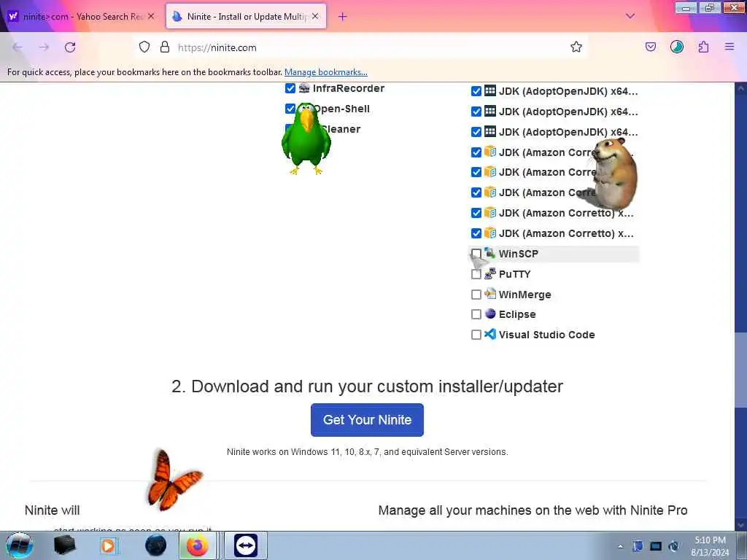Screen dimensions: 747x560
Task: Click the Eclipse label text
Action: coord(517,314)
